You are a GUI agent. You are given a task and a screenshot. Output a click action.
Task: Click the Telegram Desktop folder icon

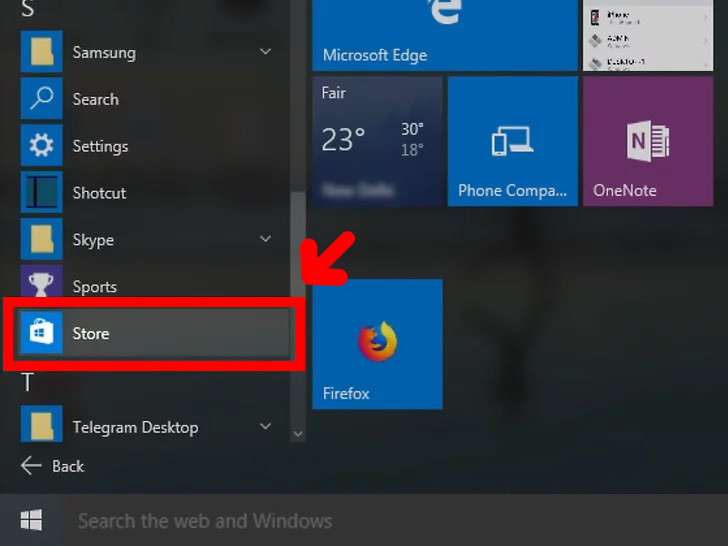41,424
